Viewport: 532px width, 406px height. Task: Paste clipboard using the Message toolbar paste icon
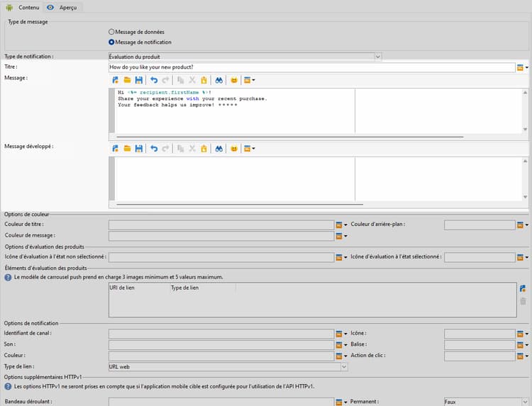(x=204, y=80)
